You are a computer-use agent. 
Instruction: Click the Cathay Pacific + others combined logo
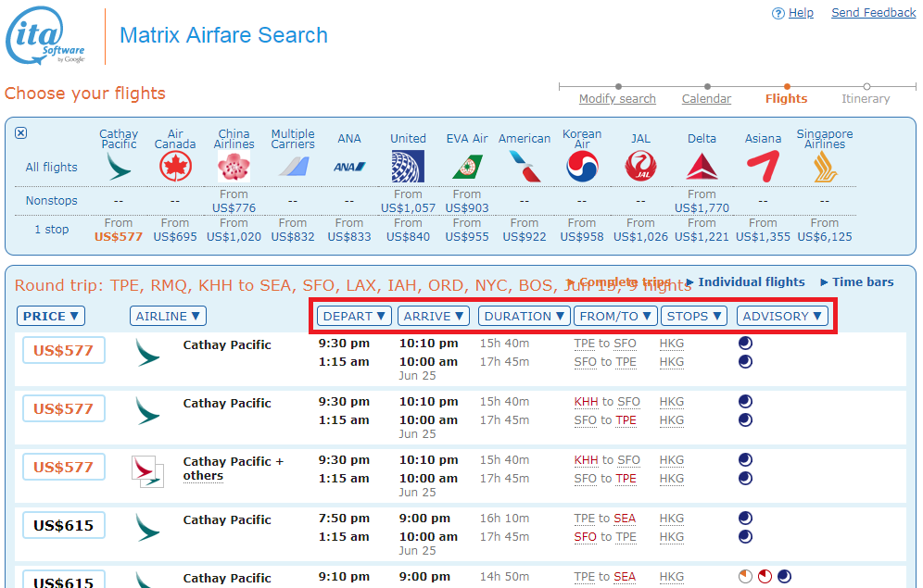tap(147, 471)
